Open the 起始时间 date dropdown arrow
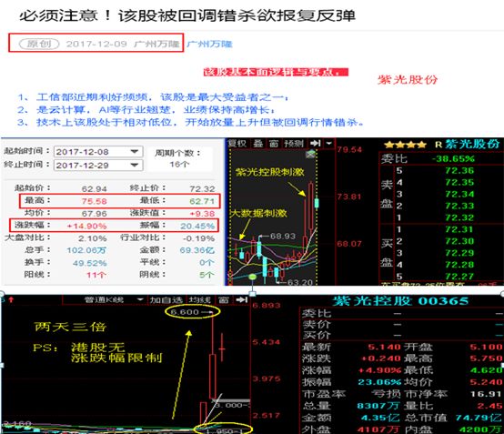The height and width of the screenshot is (434, 504). click(x=135, y=151)
